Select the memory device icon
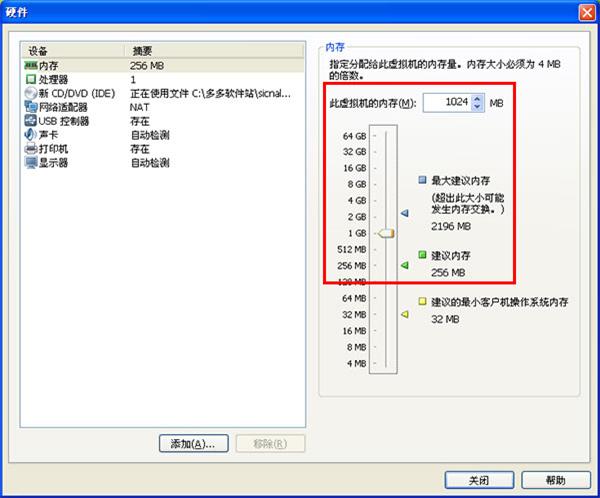600x498 pixels. (31, 65)
